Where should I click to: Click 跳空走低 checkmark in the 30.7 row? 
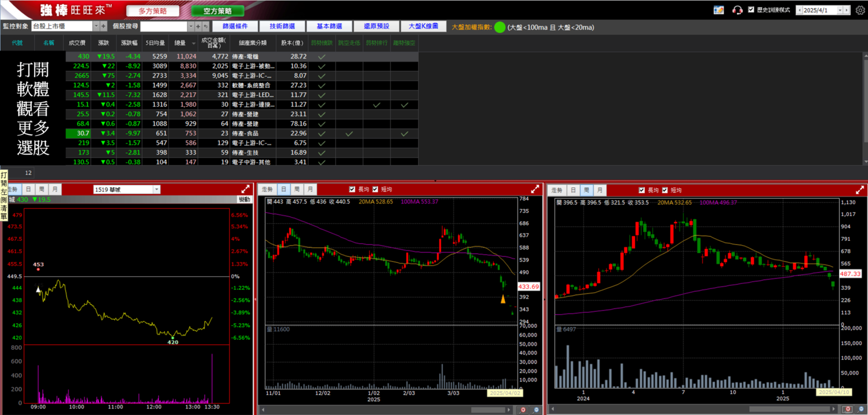coord(350,134)
